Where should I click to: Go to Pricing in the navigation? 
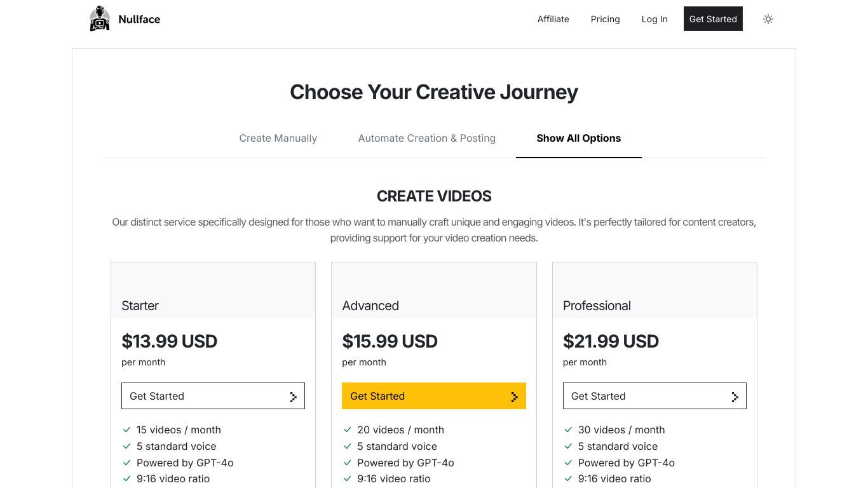tap(605, 19)
